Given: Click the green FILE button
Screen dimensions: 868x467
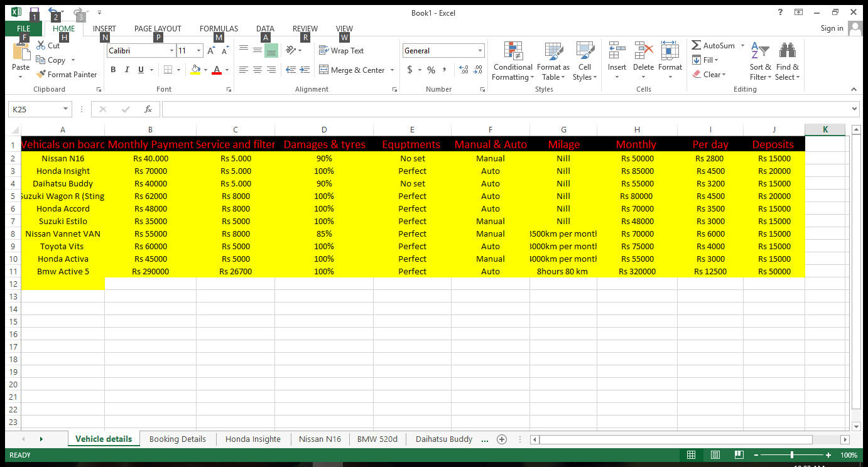Looking at the screenshot, I should [23, 28].
